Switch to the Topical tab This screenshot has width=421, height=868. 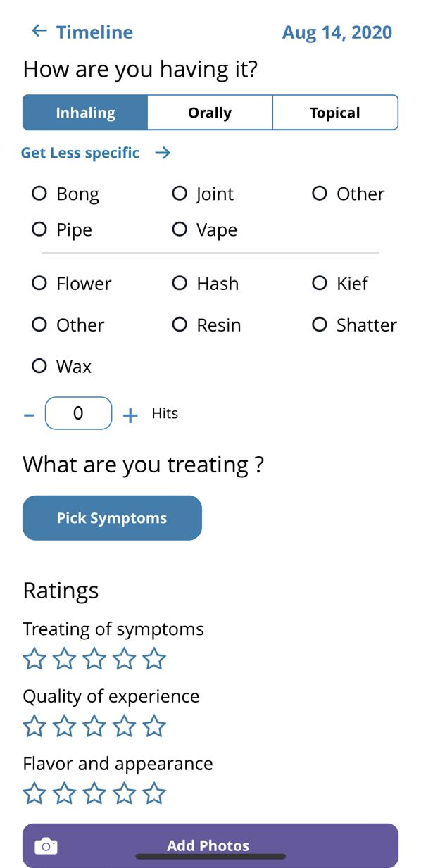(x=335, y=113)
